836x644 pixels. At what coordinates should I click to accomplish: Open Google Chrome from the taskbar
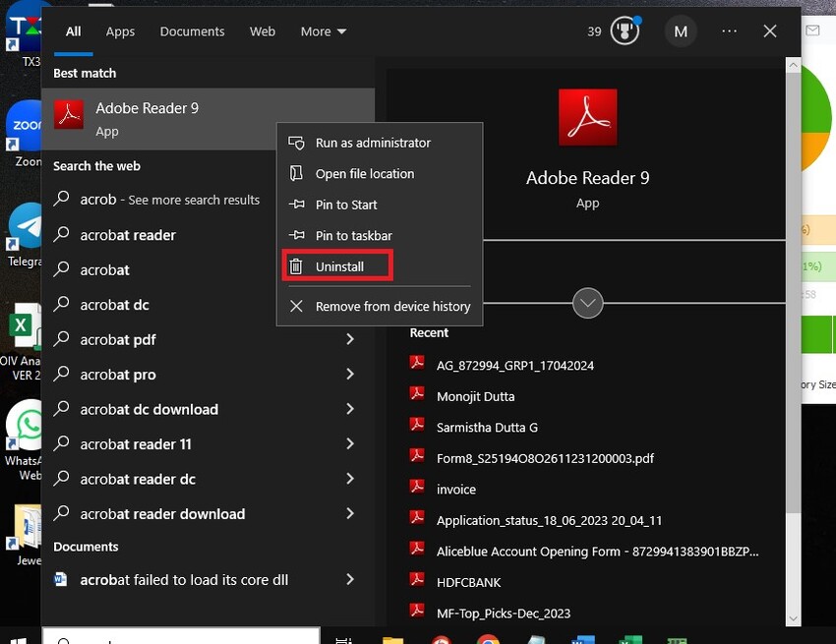pyautogui.click(x=487, y=637)
